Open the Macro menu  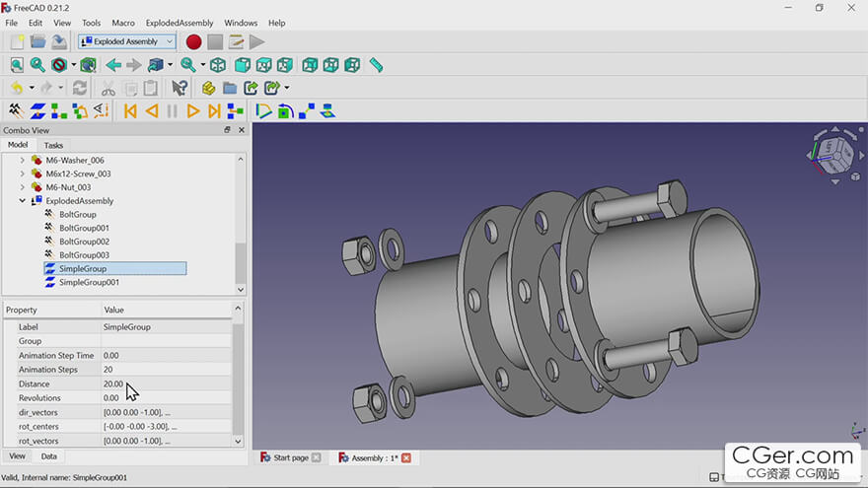(x=123, y=23)
